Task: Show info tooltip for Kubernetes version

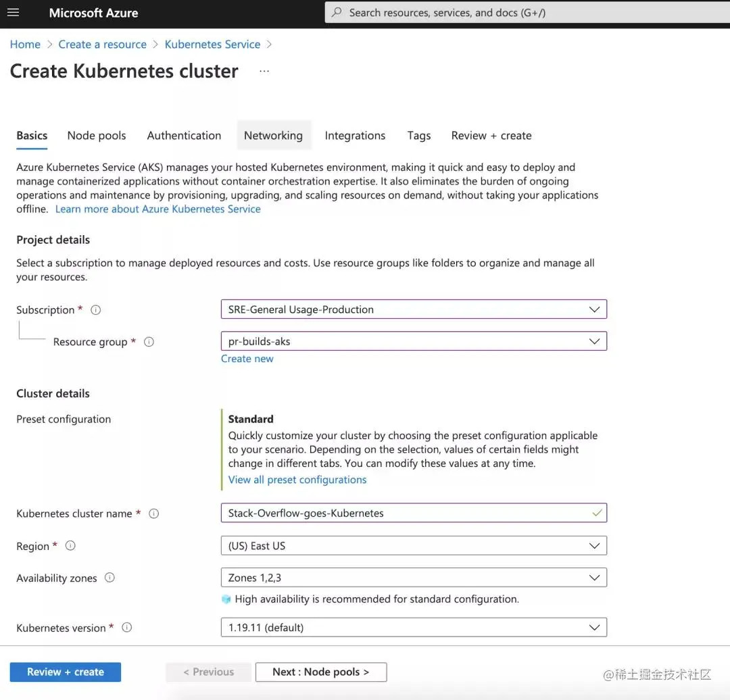Action: click(126, 628)
